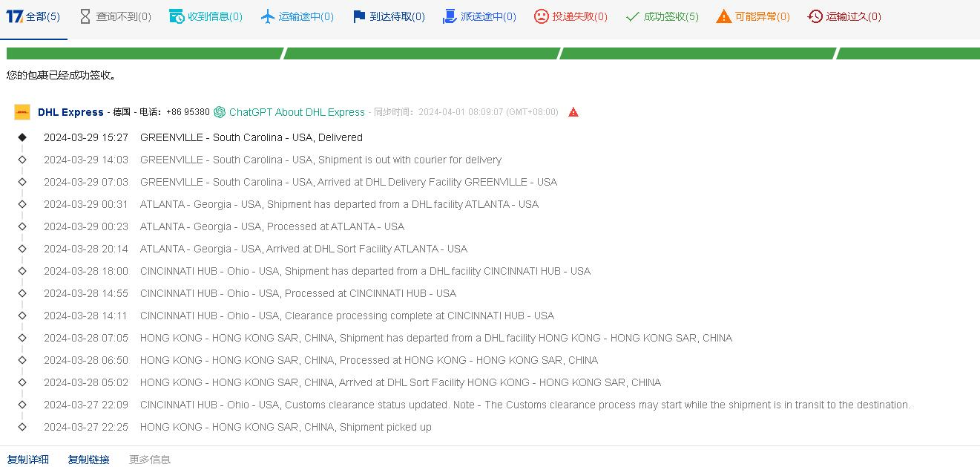Switch to 运输过久(0) tab

coord(844,16)
